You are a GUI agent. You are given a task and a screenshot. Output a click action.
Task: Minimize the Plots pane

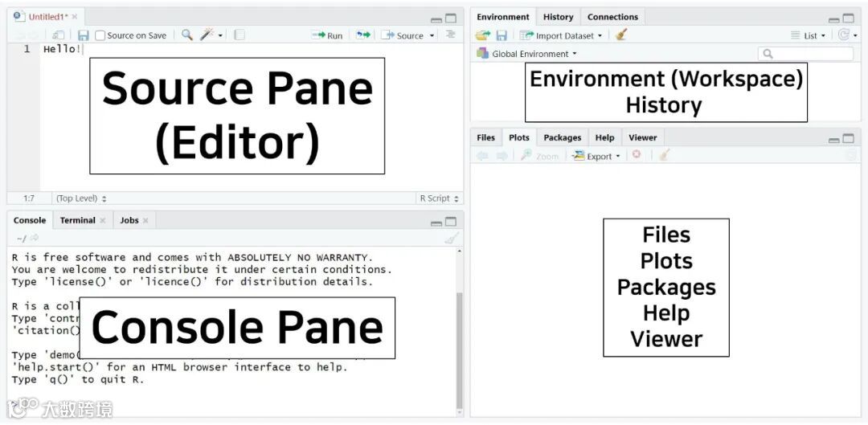click(834, 140)
